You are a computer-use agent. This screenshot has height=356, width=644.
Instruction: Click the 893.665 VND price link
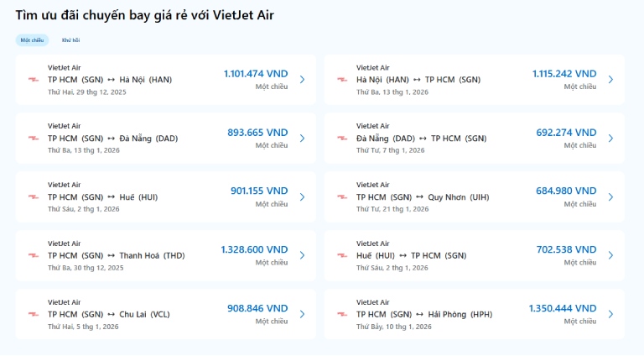257,133
